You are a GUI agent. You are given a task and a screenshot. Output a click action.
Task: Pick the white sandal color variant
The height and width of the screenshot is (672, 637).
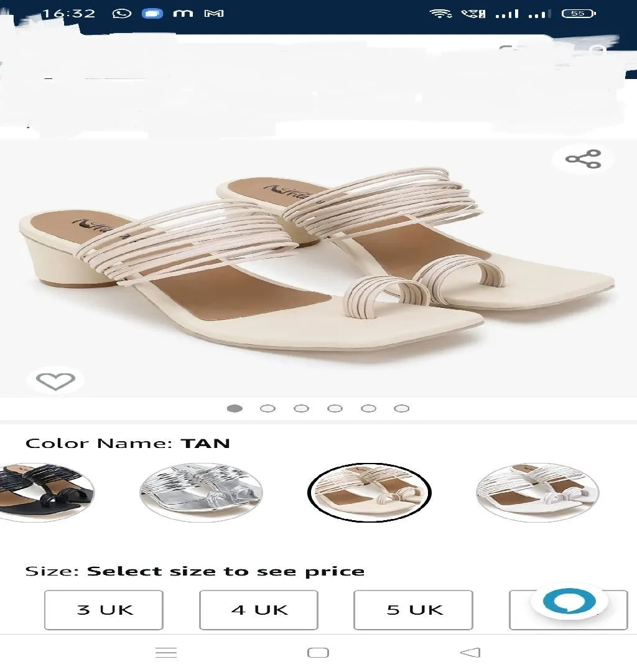coord(537,492)
